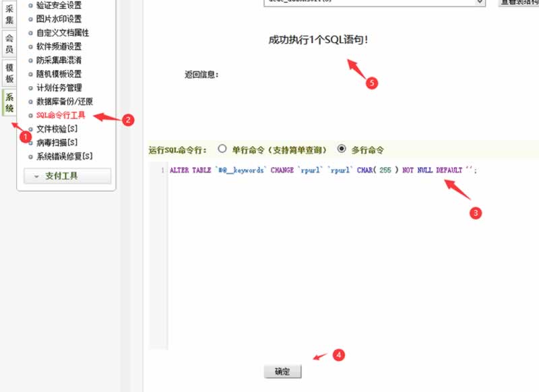Viewport: 539px width, 392px height.
Task: Expand the 支付工具 section
Action: tap(67, 176)
